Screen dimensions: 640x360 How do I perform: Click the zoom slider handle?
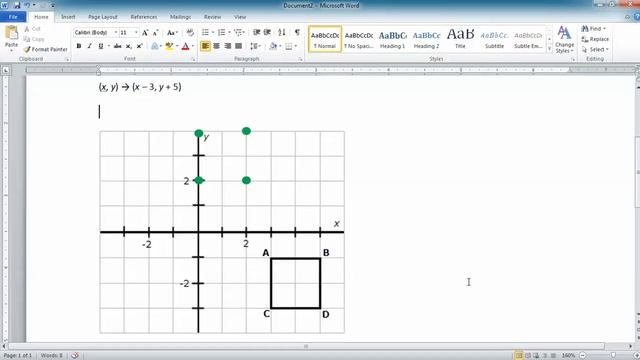[x=613, y=356]
